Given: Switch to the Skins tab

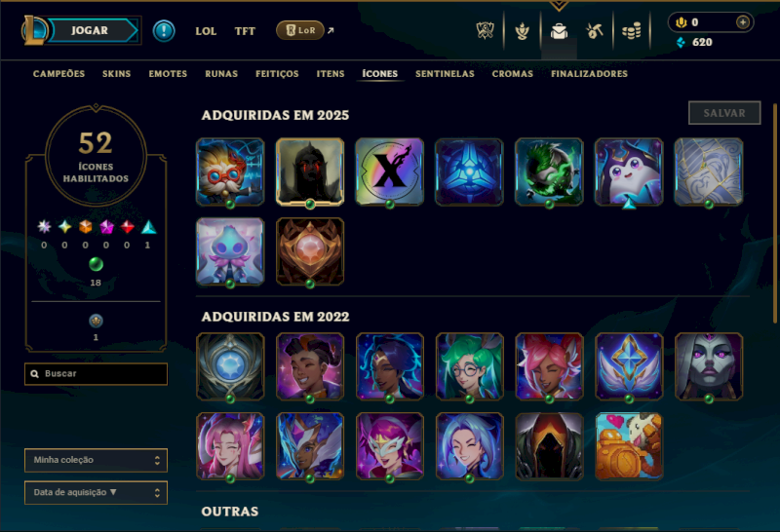Looking at the screenshot, I should 116,74.
